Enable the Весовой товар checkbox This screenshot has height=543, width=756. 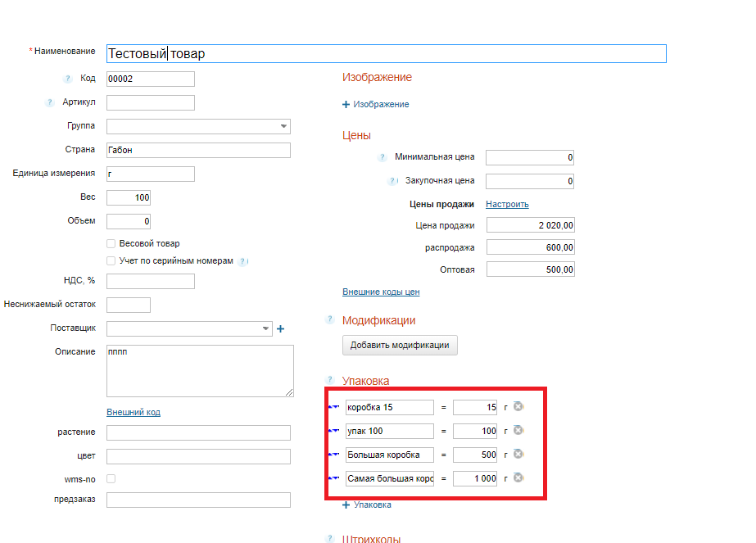click(x=111, y=243)
